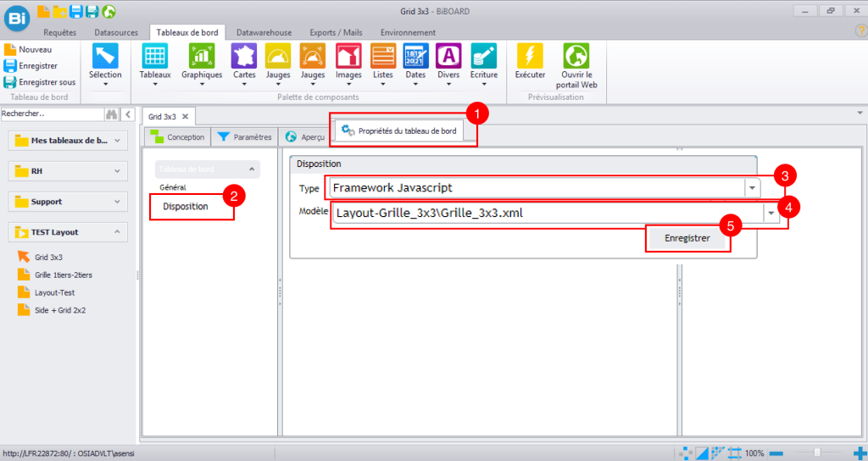Click the Enregistrer button in Disposition panel
Image resolution: width=868 pixels, height=461 pixels.
pyautogui.click(x=687, y=238)
